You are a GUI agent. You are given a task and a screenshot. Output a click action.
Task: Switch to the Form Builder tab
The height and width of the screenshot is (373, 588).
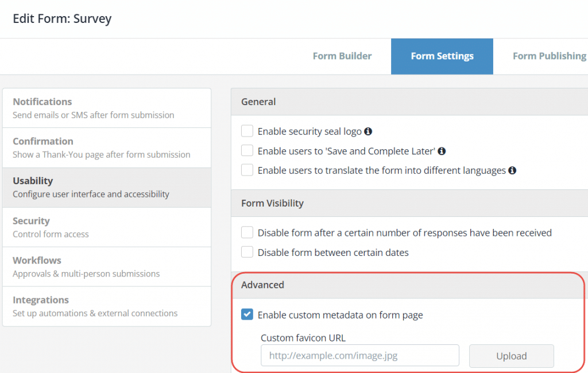pos(342,56)
